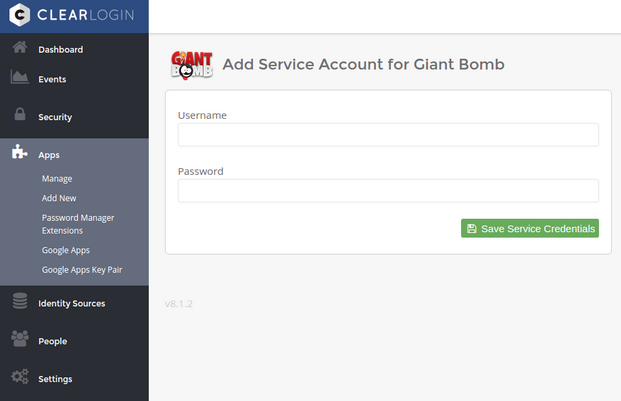
Task: Select Manage under Apps
Action: coord(57,179)
